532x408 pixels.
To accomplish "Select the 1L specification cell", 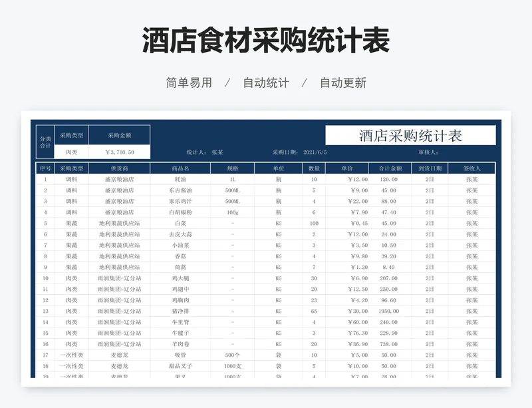I will click(232, 179).
